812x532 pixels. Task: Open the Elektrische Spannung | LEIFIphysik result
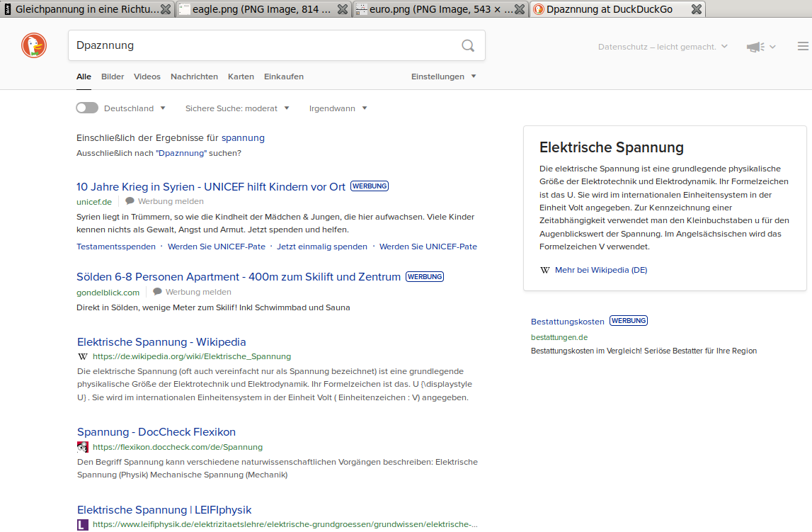click(164, 510)
